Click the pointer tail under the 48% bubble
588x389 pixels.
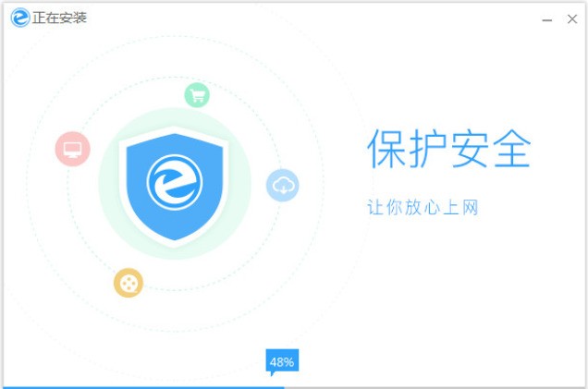(x=272, y=373)
